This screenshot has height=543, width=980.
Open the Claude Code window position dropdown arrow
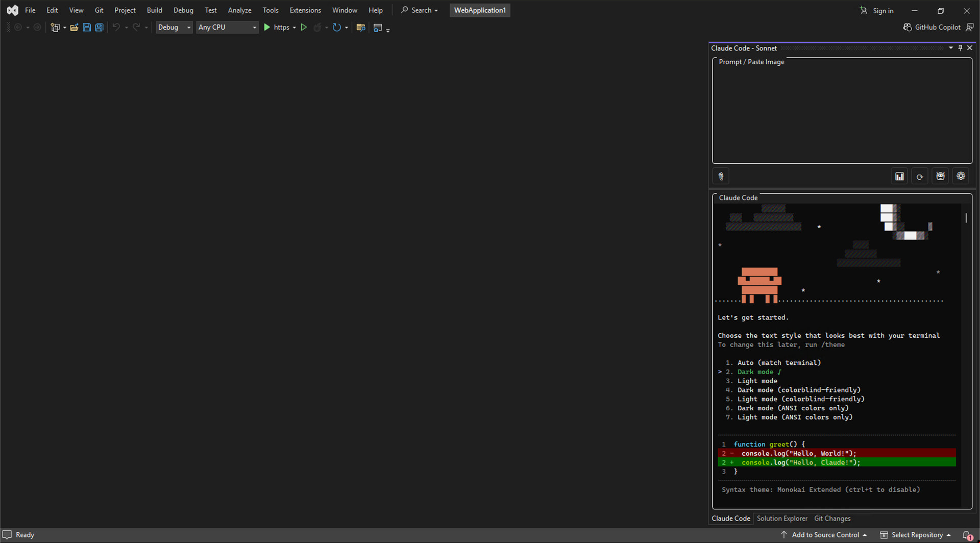pyautogui.click(x=950, y=48)
